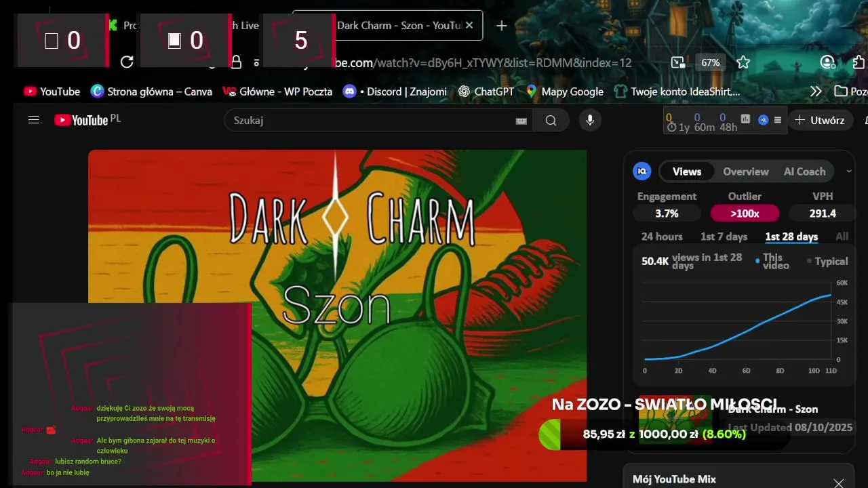The width and height of the screenshot is (868, 488).
Task: Open the YouTube bookmark
Action: 52,91
